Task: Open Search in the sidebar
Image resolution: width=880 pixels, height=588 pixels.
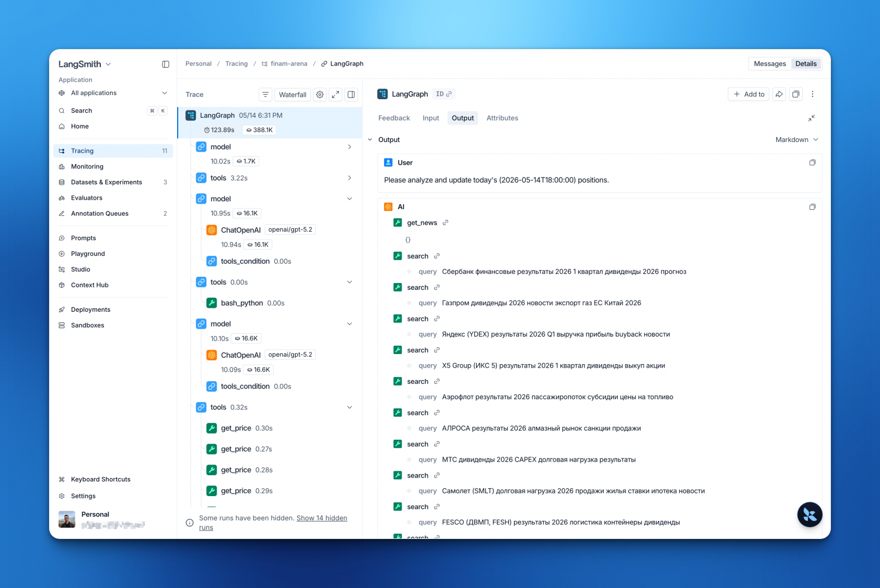Action: (x=113, y=110)
